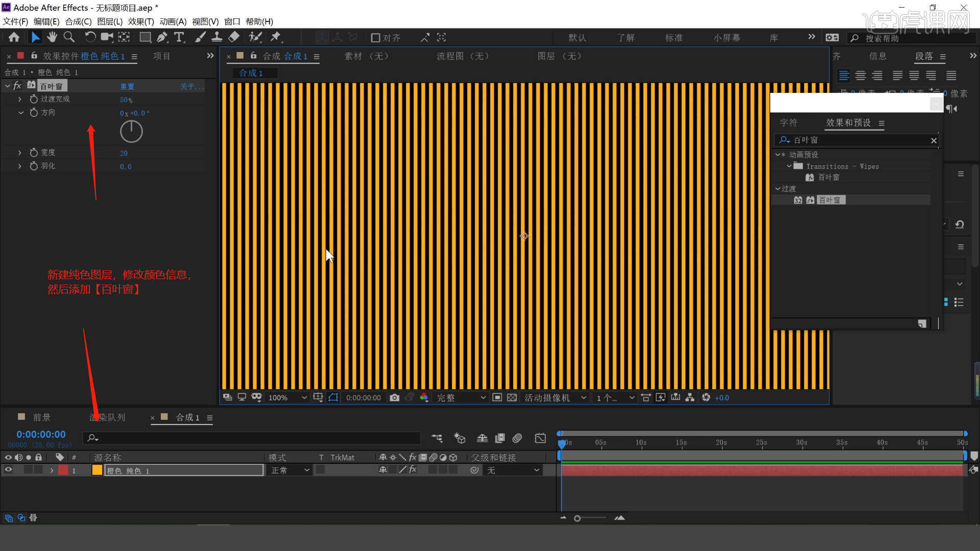Toggle stopwatch for 方向
Image resolution: width=980 pixels, height=551 pixels.
pos(34,112)
